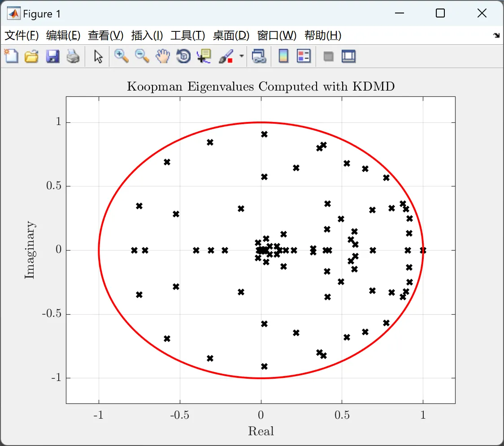This screenshot has width=504, height=446.
Task: Maximize the Figure 1 window
Action: pyautogui.click(x=440, y=13)
